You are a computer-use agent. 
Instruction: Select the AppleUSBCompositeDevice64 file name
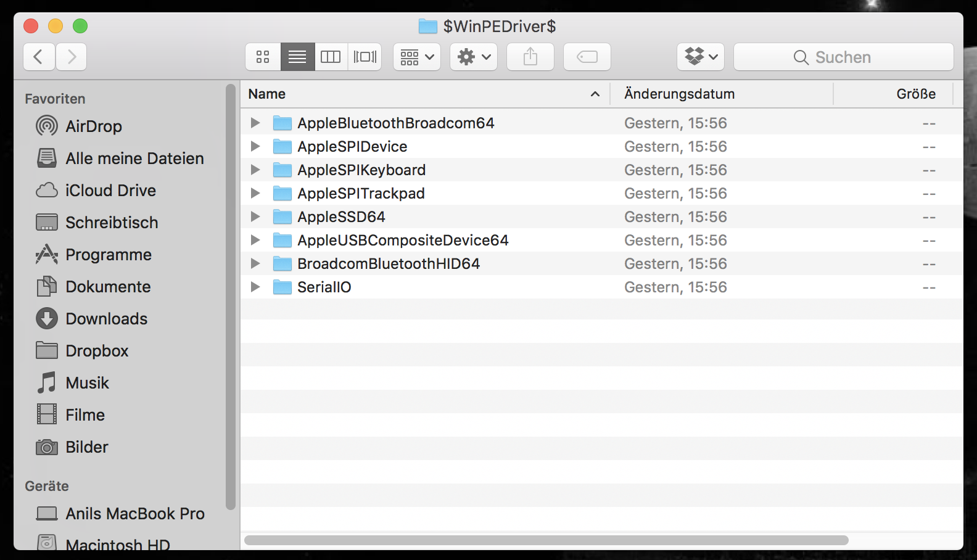click(x=403, y=240)
